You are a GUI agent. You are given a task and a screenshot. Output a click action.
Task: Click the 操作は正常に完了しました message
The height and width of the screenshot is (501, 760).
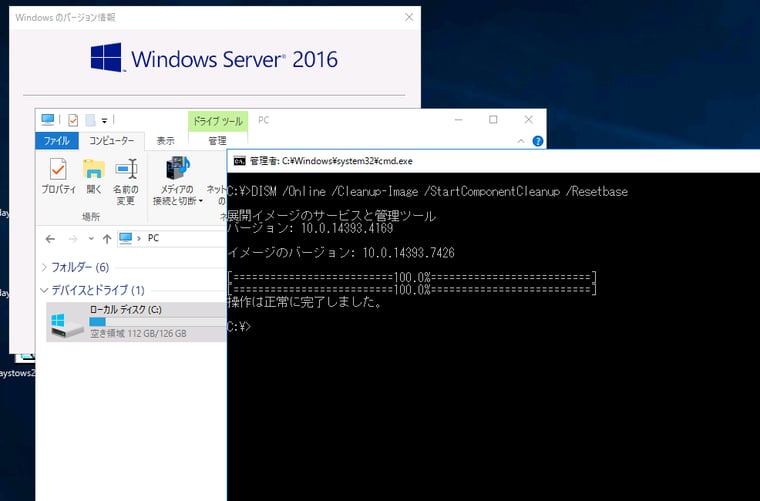[x=305, y=302]
